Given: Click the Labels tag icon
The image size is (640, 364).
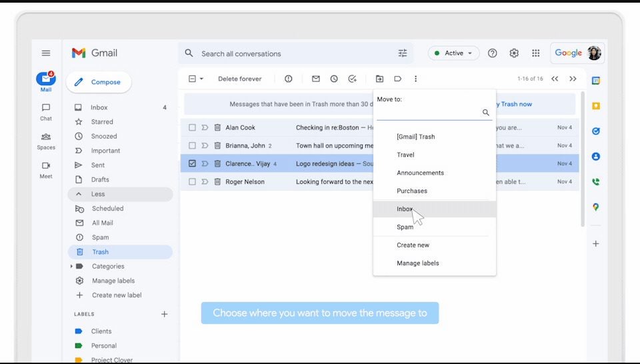Looking at the screenshot, I should [397, 79].
